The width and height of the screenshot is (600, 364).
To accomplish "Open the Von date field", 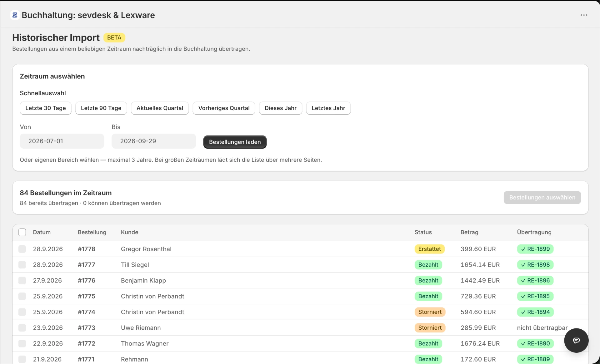I will pos(62,141).
